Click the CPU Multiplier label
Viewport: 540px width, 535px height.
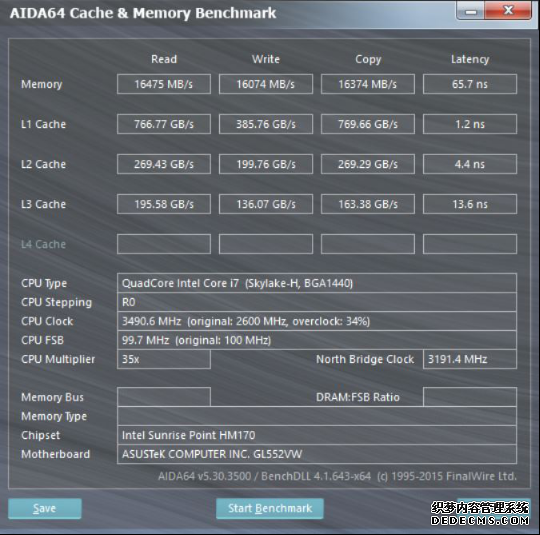[x=58, y=359]
